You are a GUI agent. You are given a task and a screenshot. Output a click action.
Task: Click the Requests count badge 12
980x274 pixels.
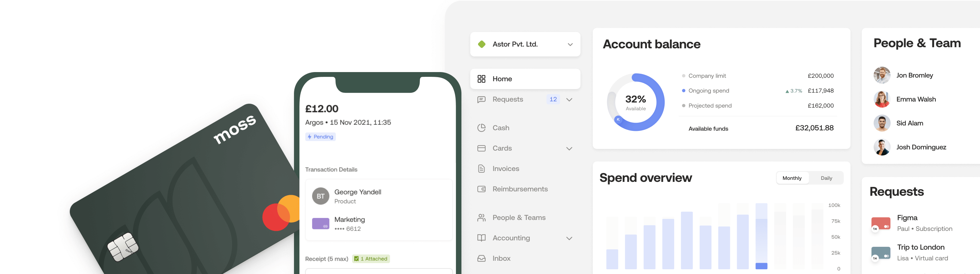click(553, 99)
